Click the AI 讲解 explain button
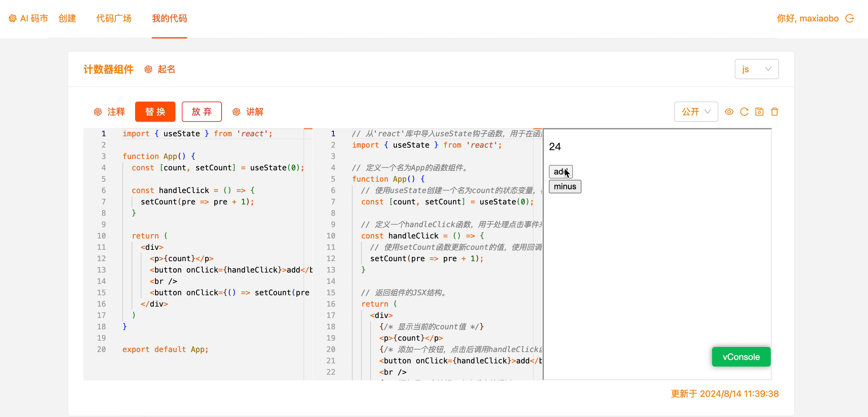Screen dimensions: 868x417 pos(248,112)
